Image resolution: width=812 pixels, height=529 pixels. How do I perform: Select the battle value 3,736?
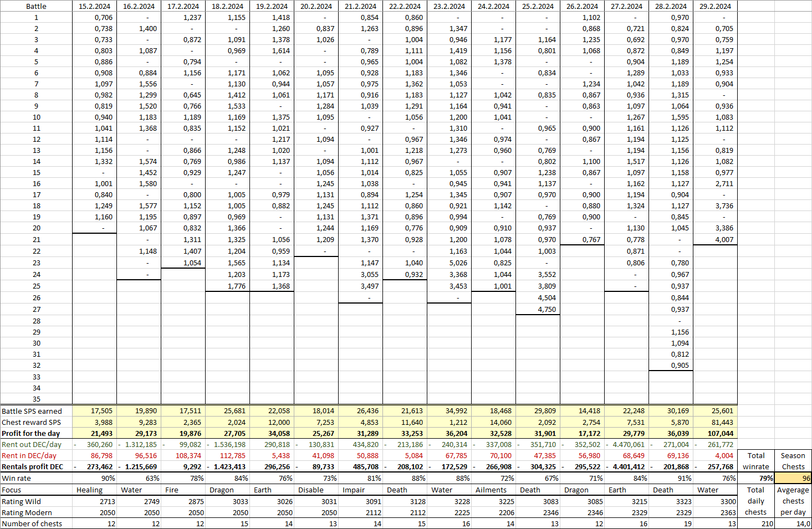pyautogui.click(x=724, y=206)
